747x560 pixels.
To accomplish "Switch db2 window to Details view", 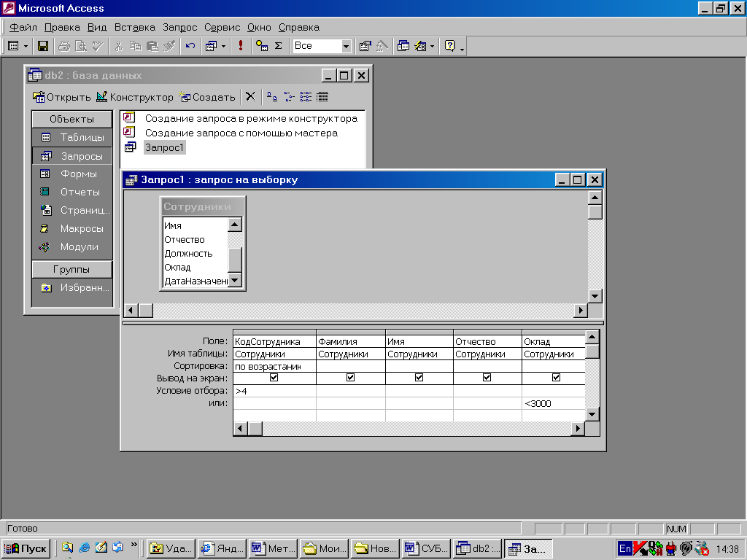I will 322,97.
